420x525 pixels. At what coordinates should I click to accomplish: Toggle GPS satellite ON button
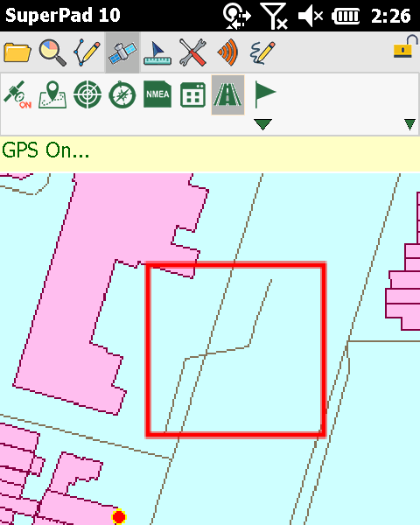(x=17, y=94)
